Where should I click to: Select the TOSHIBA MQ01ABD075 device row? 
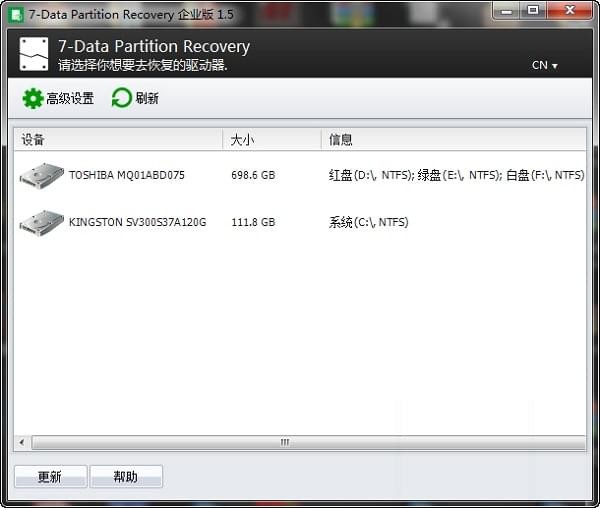(300, 176)
